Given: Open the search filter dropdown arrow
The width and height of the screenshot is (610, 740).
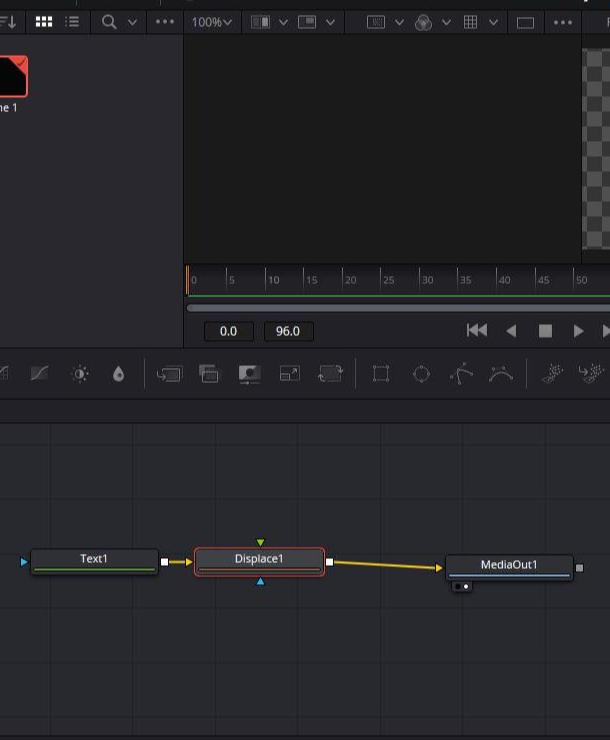Looking at the screenshot, I should coord(133,22).
